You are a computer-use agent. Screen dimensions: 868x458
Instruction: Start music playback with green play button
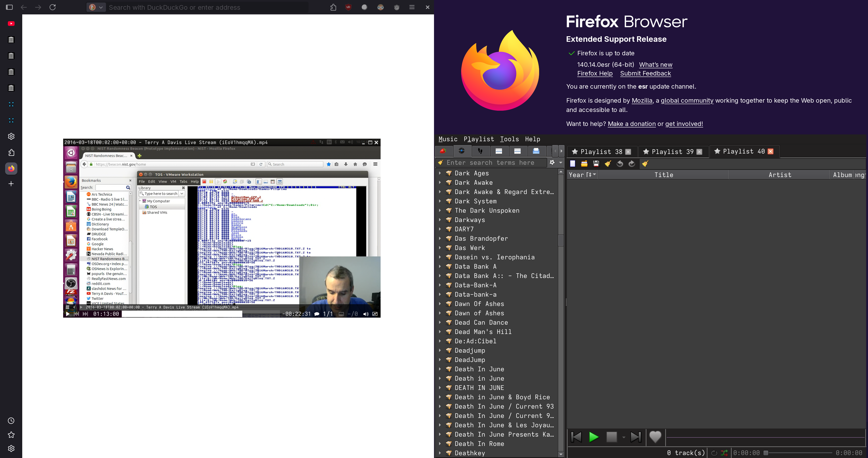pos(594,437)
